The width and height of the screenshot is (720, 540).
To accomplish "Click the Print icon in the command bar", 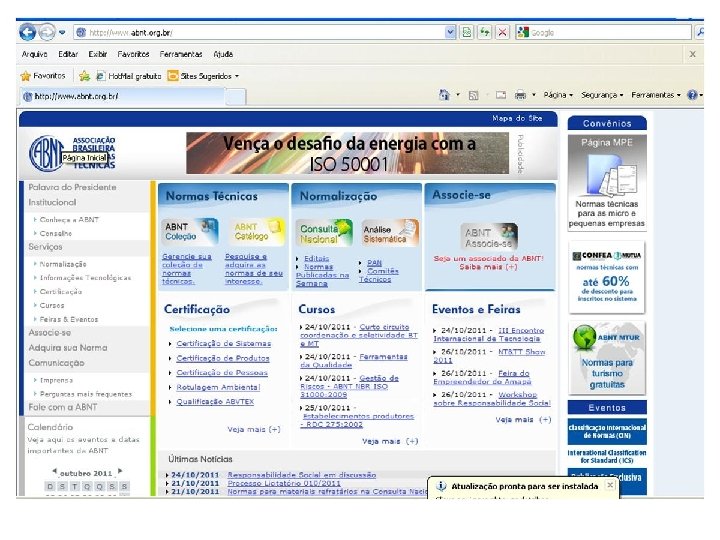I will point(520,95).
